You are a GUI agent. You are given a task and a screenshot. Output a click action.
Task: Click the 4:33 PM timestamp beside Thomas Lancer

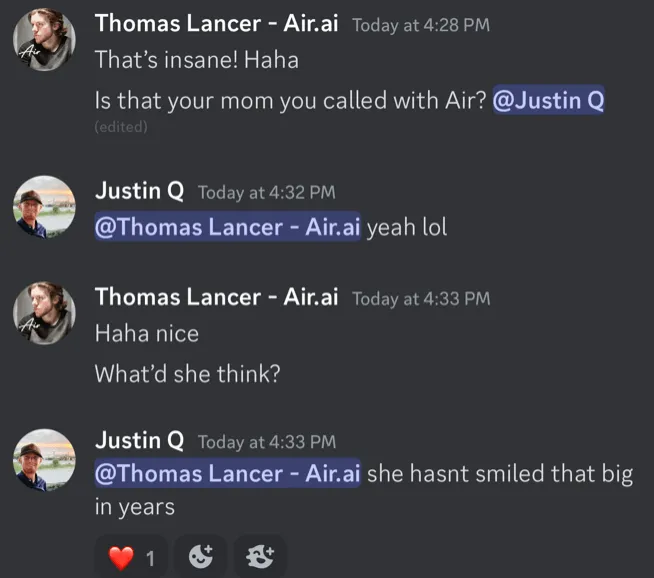421,298
